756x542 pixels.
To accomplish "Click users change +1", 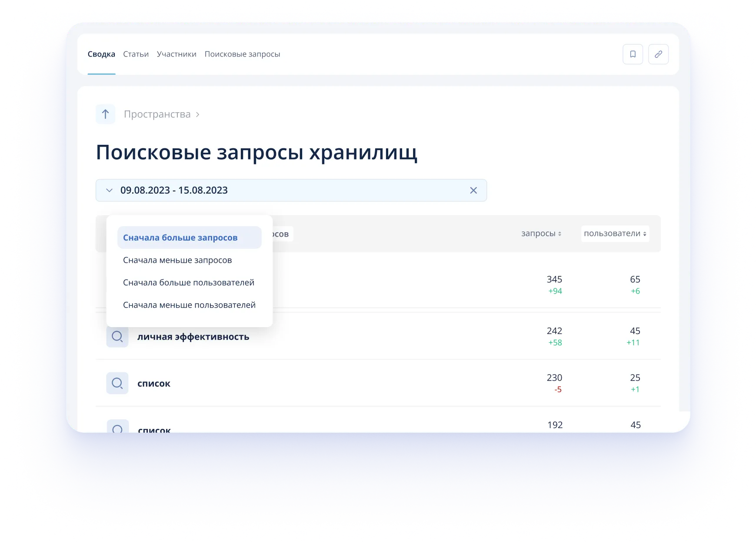I will point(635,390).
